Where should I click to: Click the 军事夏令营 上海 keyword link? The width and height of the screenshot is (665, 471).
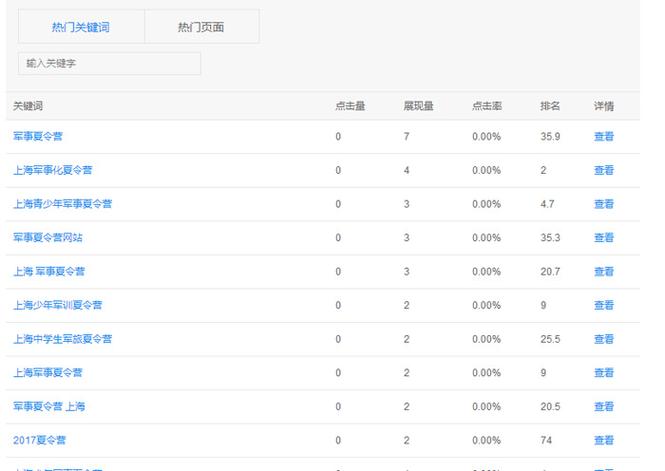pyautogui.click(x=49, y=407)
